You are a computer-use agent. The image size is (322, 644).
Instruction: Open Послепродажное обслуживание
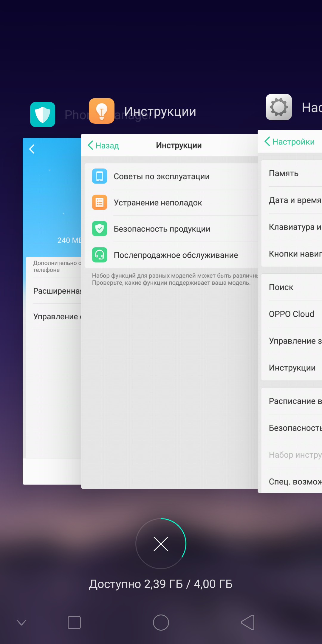[171, 255]
